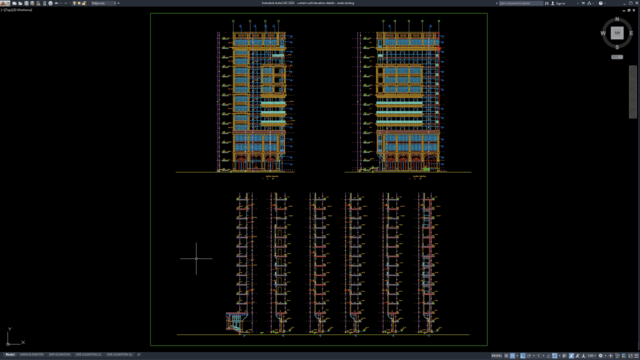Image resolution: width=640 pixels, height=360 pixels.
Task: Click the W compass direction on ViewCube
Action: click(x=603, y=33)
